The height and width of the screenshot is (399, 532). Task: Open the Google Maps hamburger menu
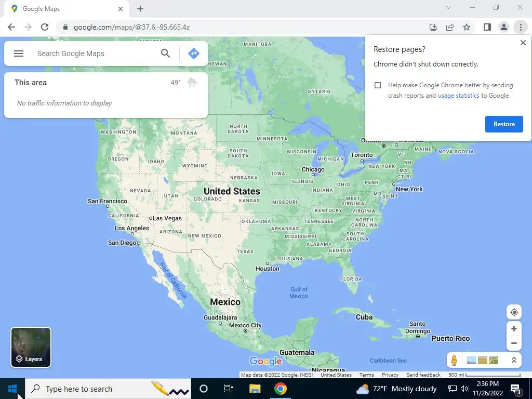coord(19,54)
